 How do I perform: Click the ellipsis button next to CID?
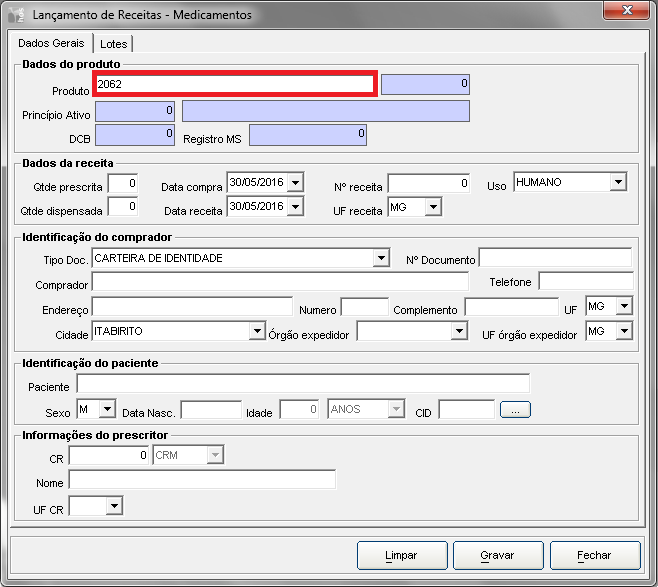pos(515,409)
